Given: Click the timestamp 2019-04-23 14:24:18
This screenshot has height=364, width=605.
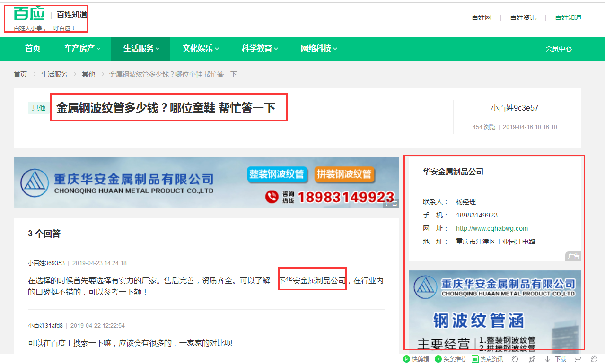Looking at the screenshot, I should (99, 263).
